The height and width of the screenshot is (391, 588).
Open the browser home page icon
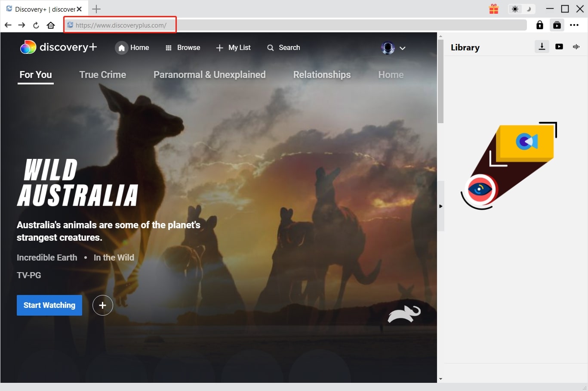point(51,25)
